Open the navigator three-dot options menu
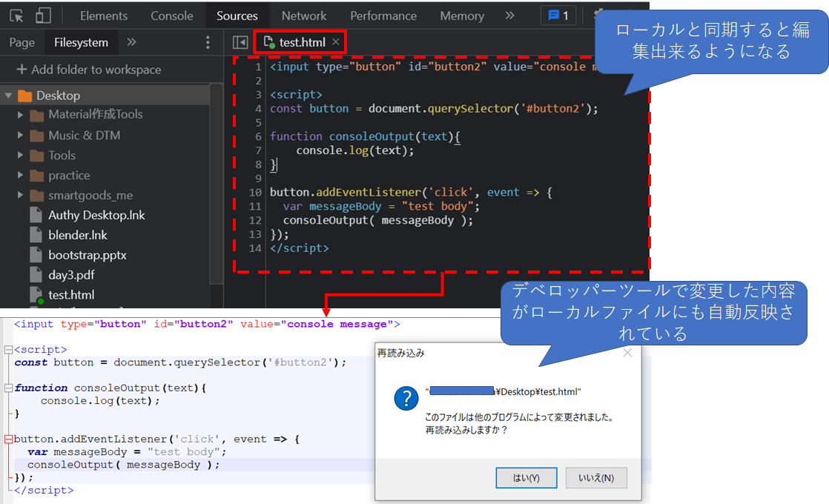Viewport: 829px width, 504px height. [208, 43]
